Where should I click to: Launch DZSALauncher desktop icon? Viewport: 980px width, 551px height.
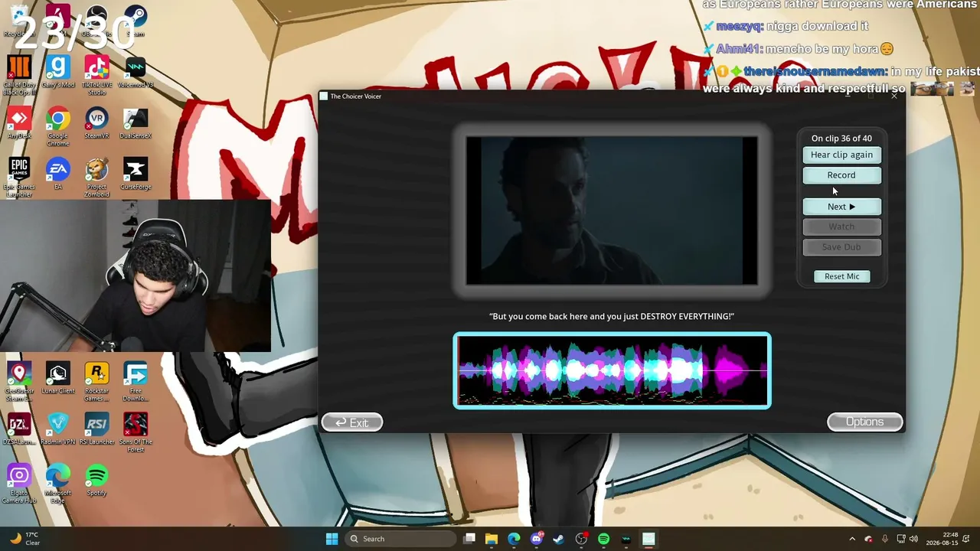coord(19,429)
